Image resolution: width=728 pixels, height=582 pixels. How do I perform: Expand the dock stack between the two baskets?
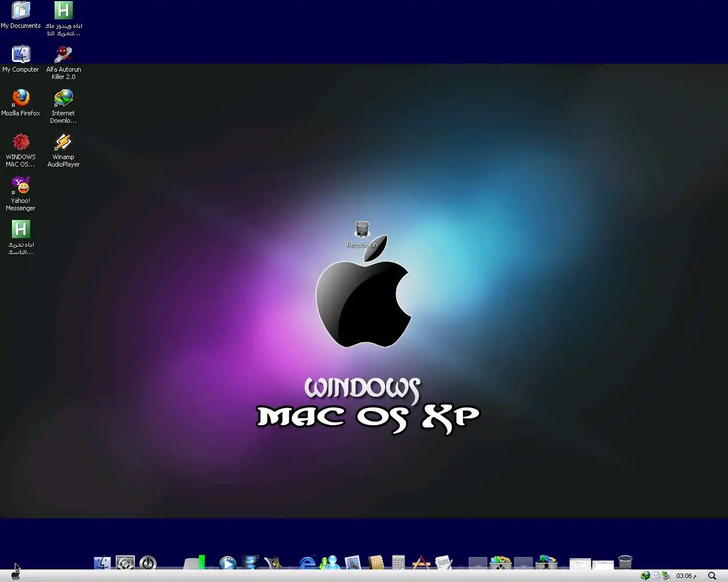pos(523,563)
